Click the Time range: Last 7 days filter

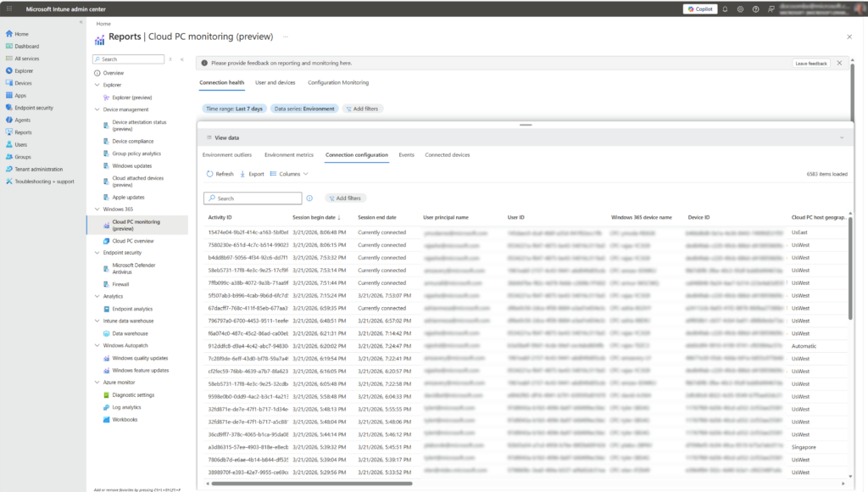pyautogui.click(x=234, y=109)
